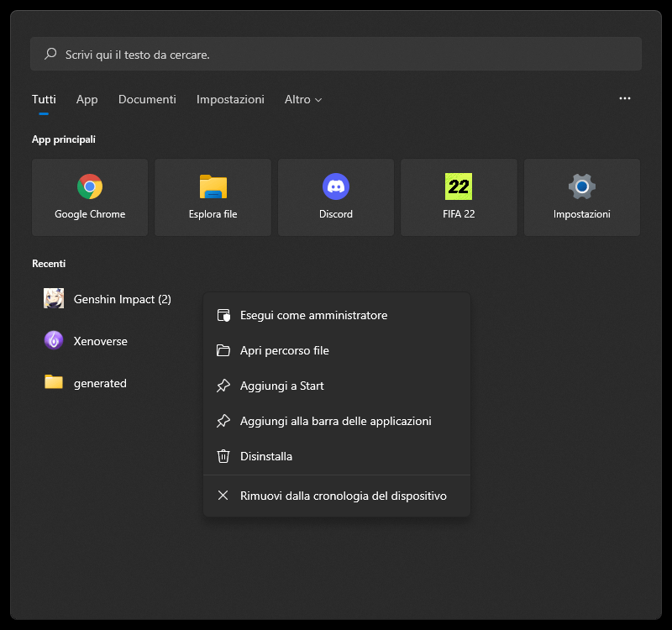Focus the search field Scrivi qui il testo
This screenshot has height=630, width=672.
[336, 54]
